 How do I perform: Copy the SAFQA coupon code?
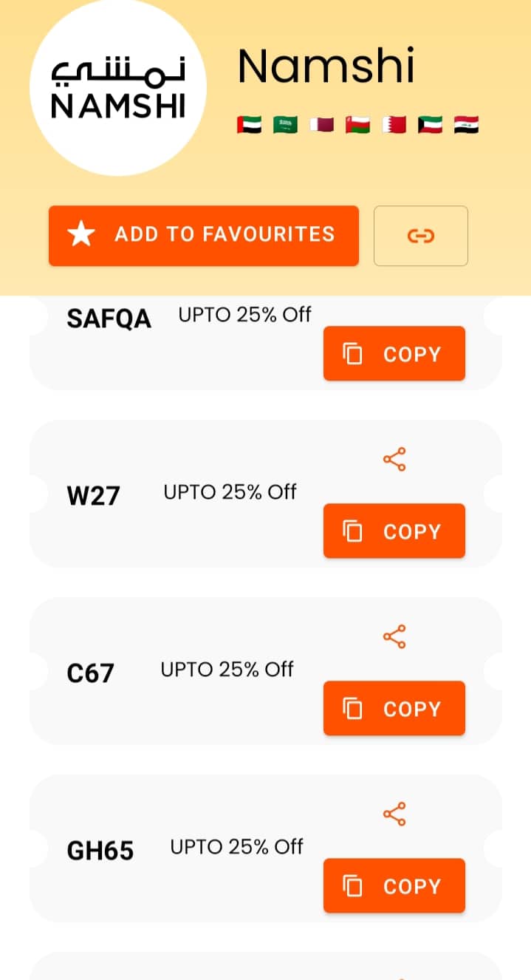point(394,354)
